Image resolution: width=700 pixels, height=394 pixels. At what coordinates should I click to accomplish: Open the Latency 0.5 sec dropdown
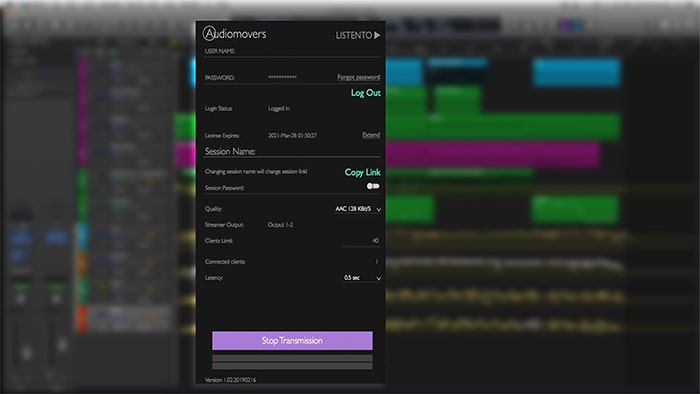[362, 278]
